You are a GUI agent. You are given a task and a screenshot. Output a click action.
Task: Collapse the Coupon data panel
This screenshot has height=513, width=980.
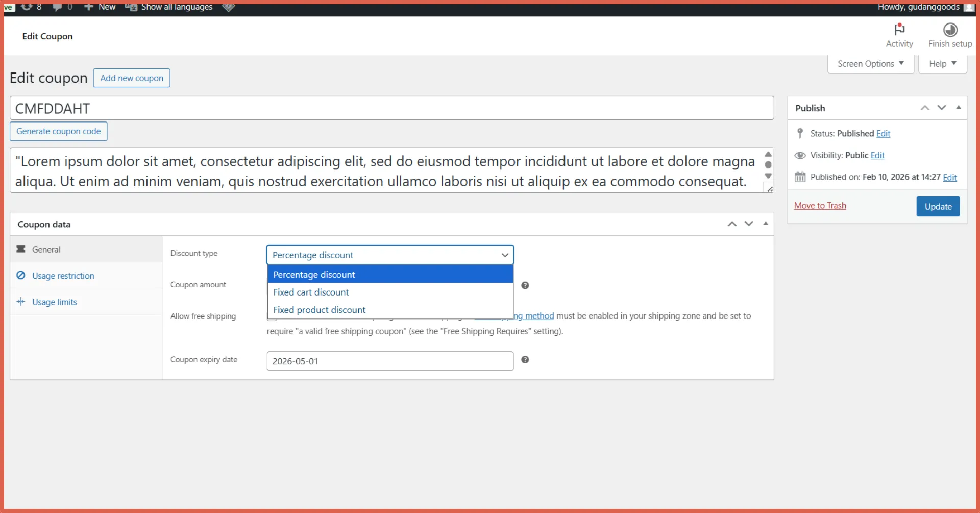(x=765, y=224)
